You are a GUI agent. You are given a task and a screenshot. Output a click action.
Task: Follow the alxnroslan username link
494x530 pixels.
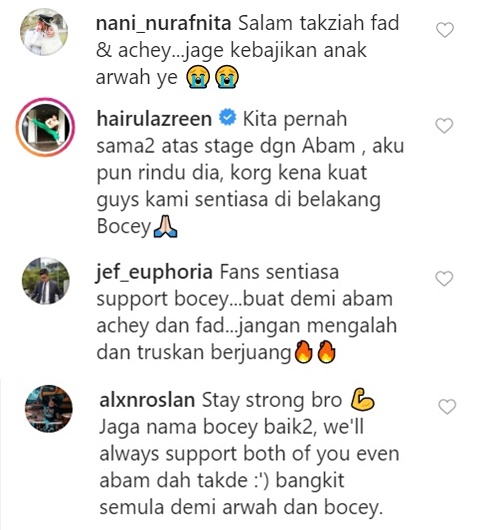click(x=147, y=400)
